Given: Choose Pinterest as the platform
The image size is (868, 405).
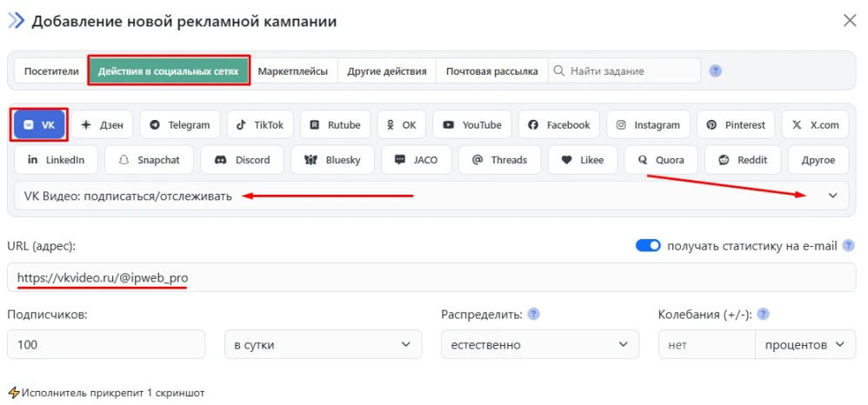Looking at the screenshot, I should click(x=736, y=125).
